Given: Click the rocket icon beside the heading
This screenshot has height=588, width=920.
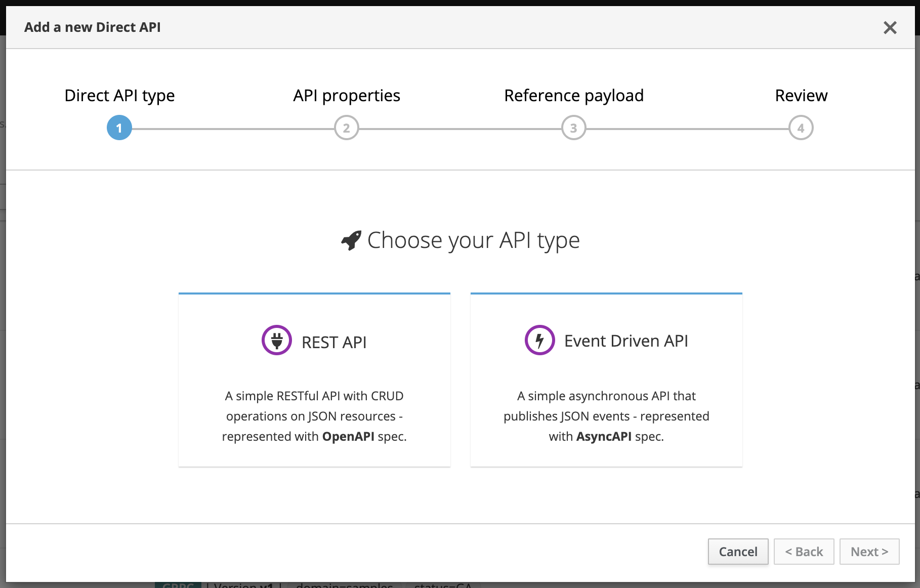Looking at the screenshot, I should click(351, 240).
